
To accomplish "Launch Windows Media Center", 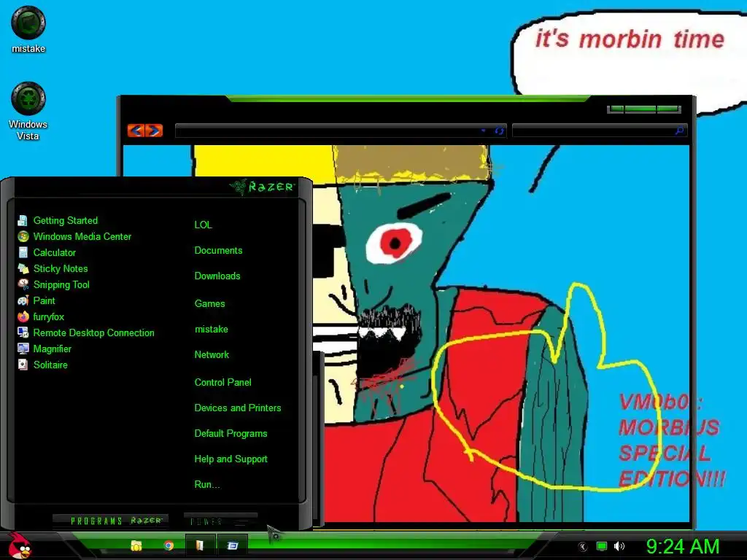I will click(82, 236).
